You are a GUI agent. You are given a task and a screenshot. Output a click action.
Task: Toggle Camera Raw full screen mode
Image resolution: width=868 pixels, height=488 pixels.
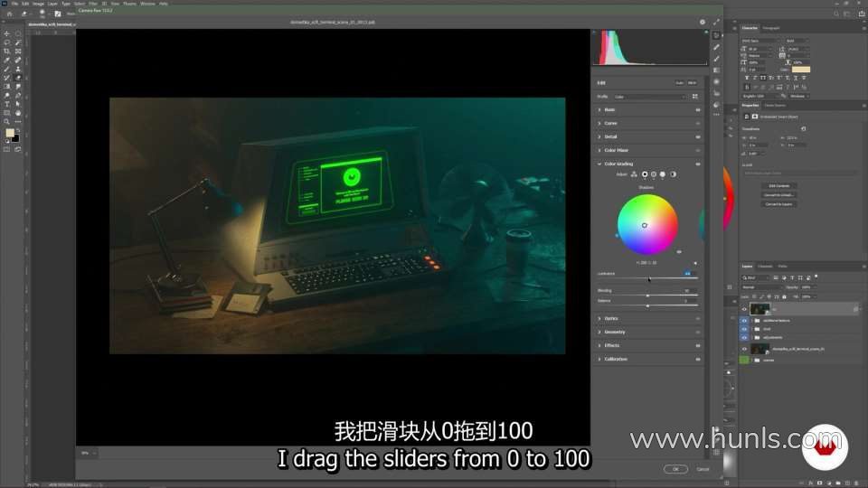coord(716,22)
